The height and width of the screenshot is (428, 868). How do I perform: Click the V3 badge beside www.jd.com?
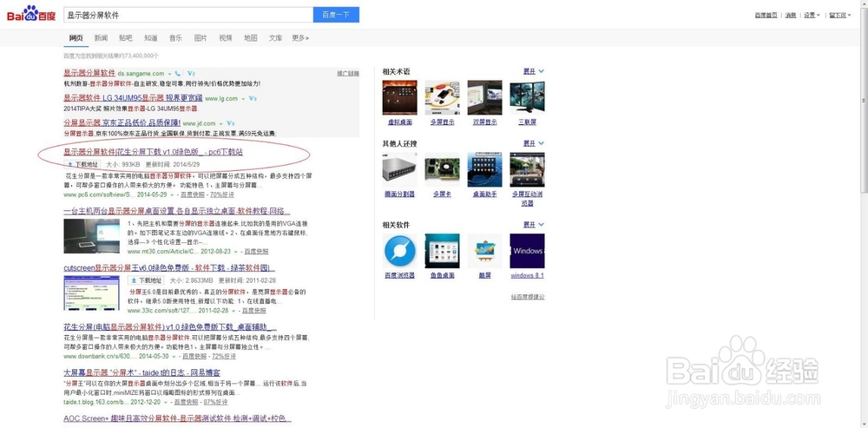pyautogui.click(x=230, y=123)
